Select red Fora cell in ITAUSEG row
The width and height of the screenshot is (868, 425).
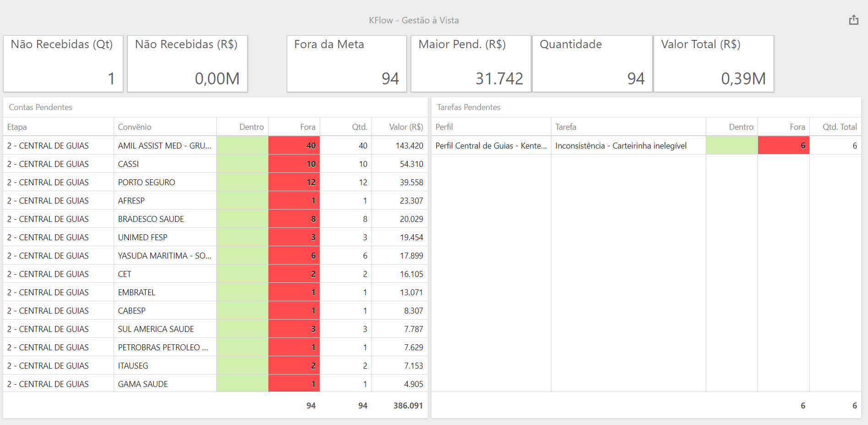point(294,365)
